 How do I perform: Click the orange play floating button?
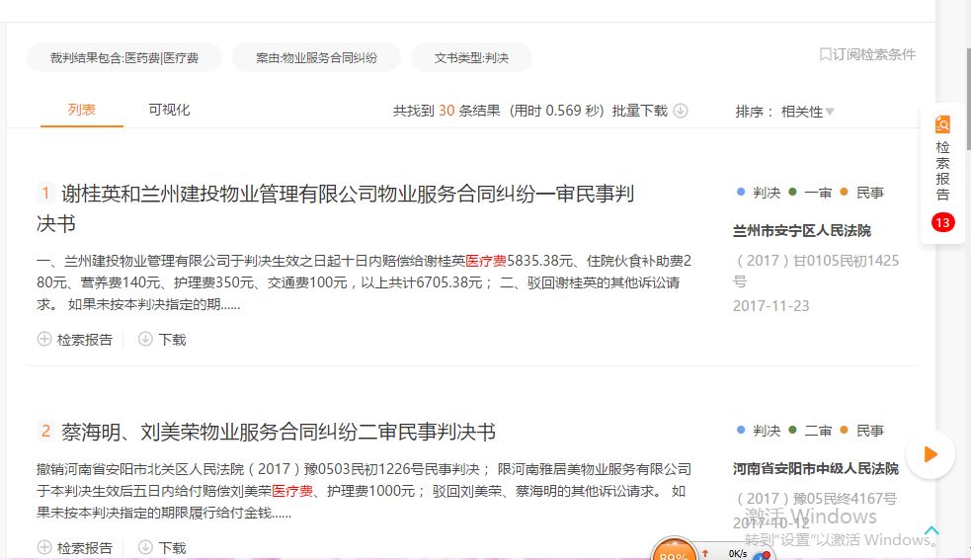[931, 454]
